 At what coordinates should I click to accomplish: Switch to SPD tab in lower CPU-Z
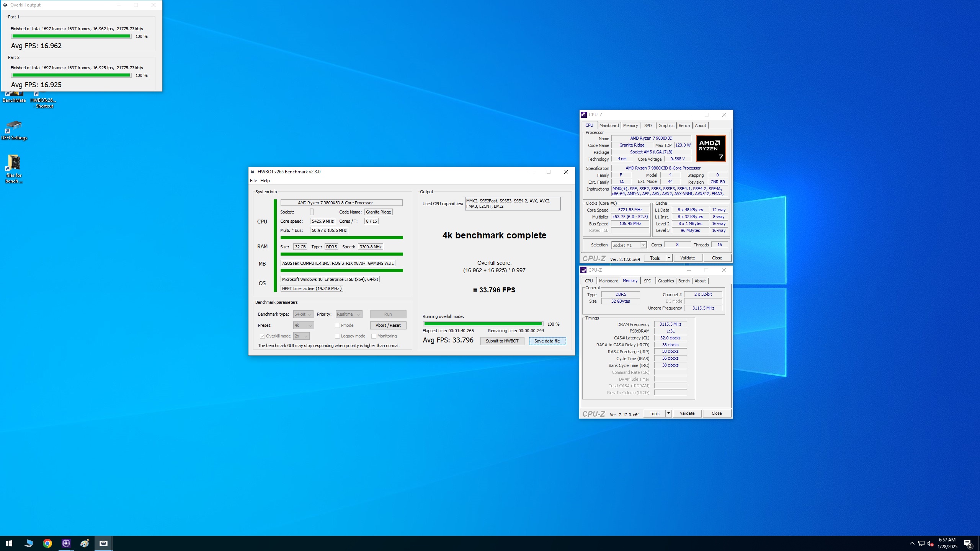pos(647,281)
